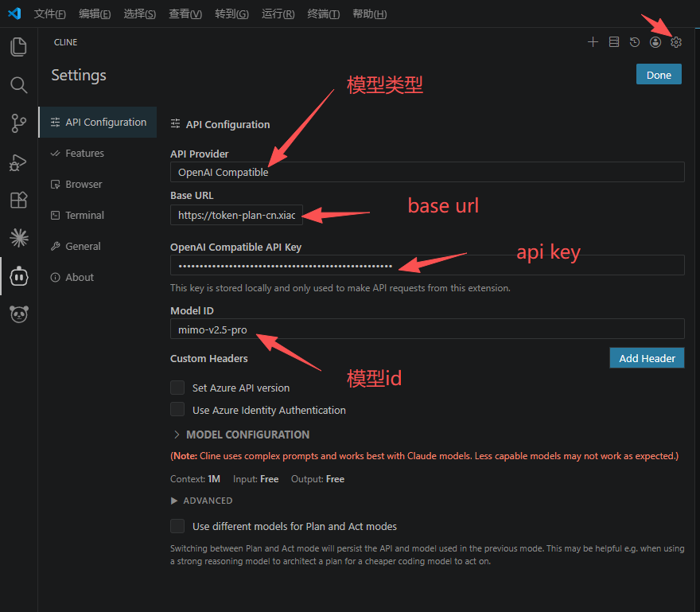Viewport: 700px width, 612px height.
Task: Open the Cline account icon
Action: pyautogui.click(x=655, y=42)
